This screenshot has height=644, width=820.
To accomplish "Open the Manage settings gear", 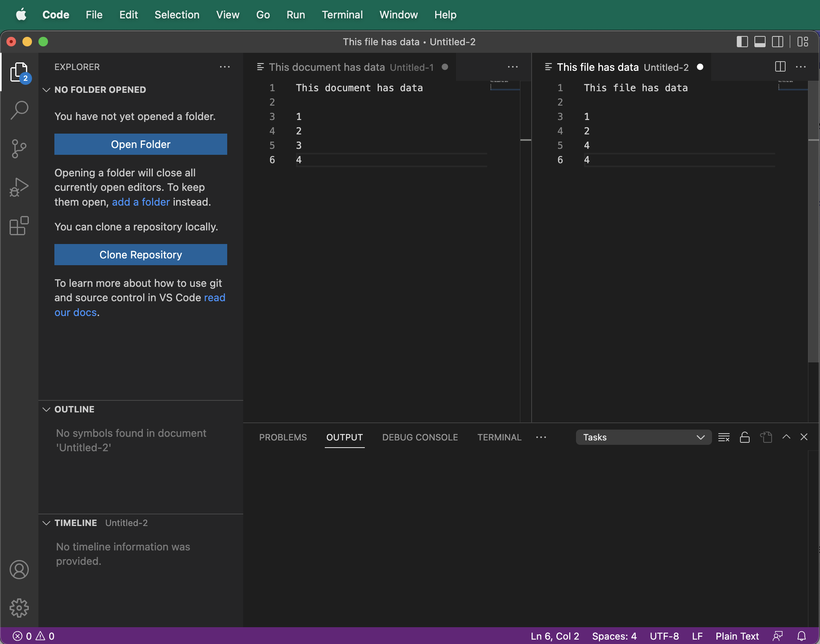I will 19,608.
